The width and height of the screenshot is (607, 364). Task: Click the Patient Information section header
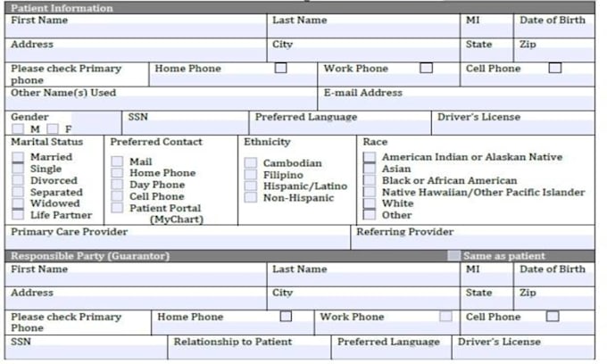(300, 8)
